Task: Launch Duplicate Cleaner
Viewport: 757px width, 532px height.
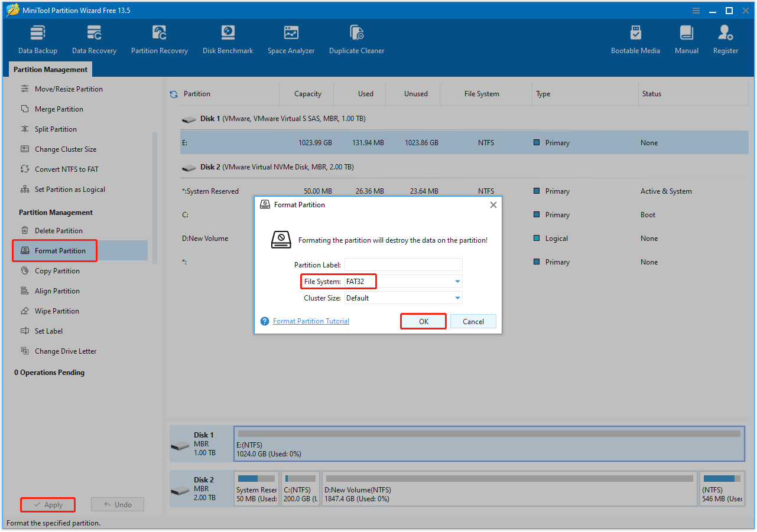Action: (356, 38)
